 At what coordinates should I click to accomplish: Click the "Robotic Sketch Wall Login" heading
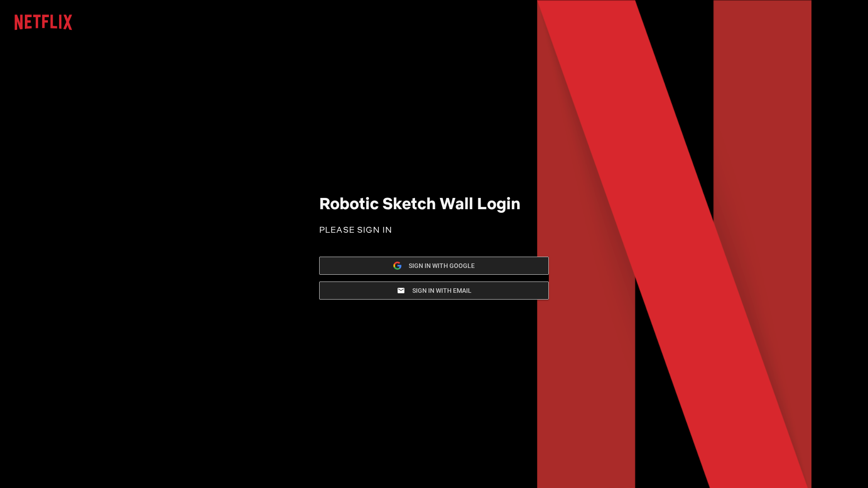(420, 204)
